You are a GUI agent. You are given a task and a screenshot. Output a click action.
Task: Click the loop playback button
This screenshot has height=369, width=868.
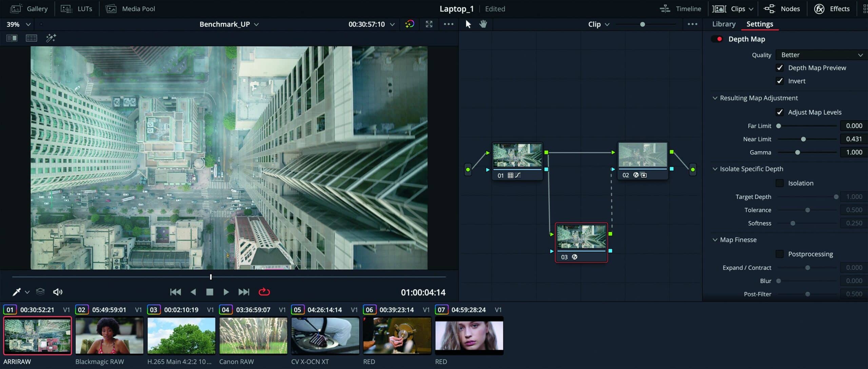point(264,291)
